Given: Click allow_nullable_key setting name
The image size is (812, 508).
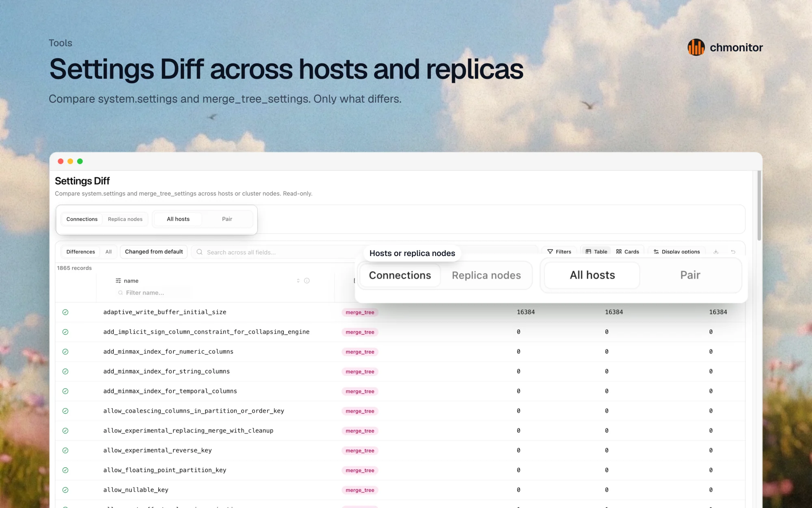Looking at the screenshot, I should click(136, 490).
